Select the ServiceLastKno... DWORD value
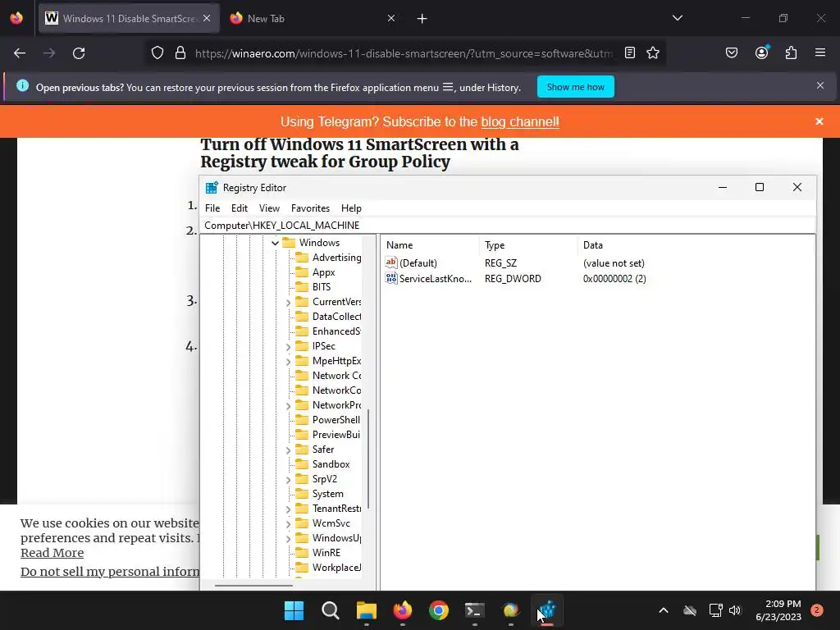Image resolution: width=840 pixels, height=630 pixels. pos(428,279)
